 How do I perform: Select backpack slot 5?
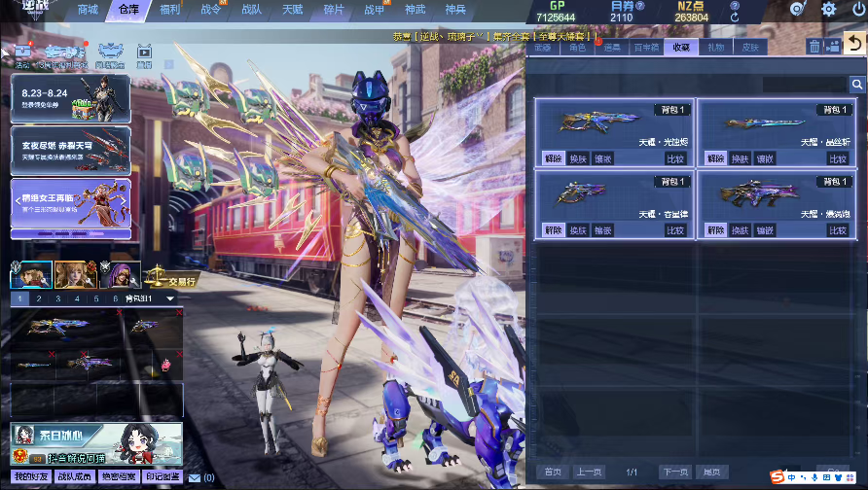click(96, 298)
